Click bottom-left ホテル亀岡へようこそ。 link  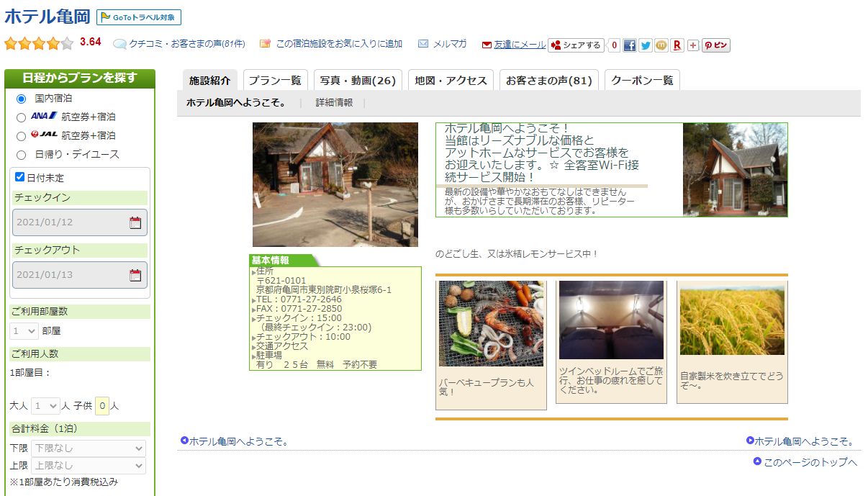point(239,441)
